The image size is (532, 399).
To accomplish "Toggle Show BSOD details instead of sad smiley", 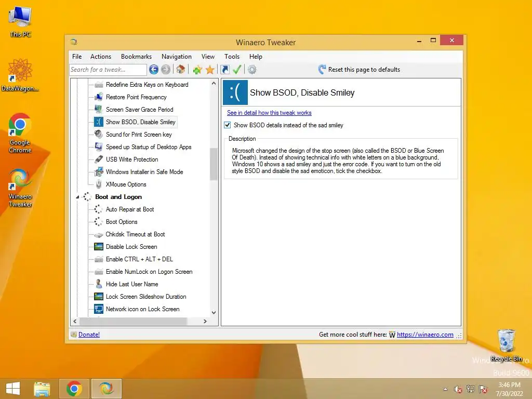I will click(x=228, y=125).
